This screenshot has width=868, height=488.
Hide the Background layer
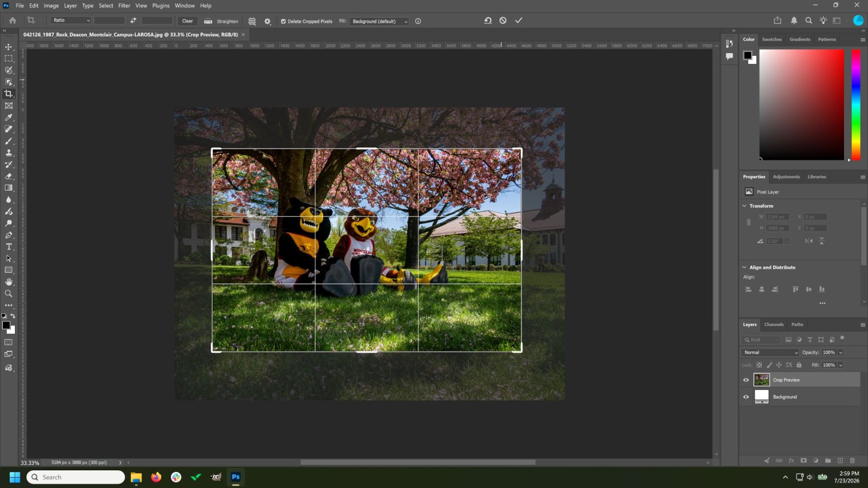[746, 397]
